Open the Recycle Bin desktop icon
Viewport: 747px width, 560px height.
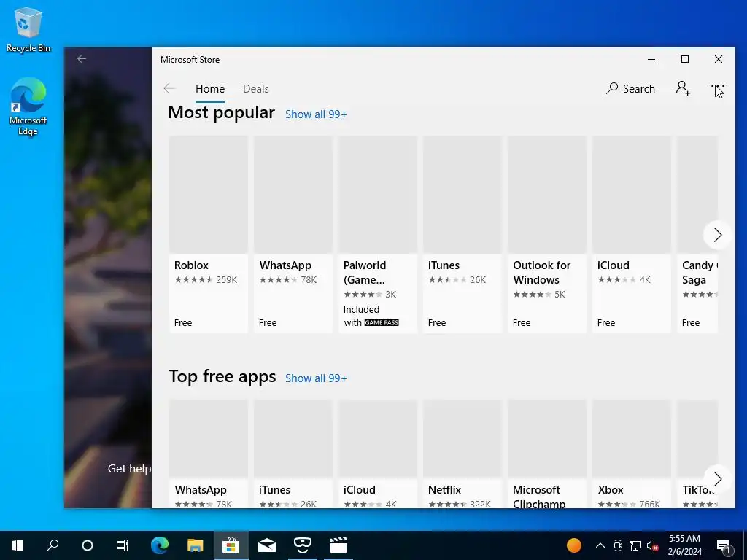[28, 29]
